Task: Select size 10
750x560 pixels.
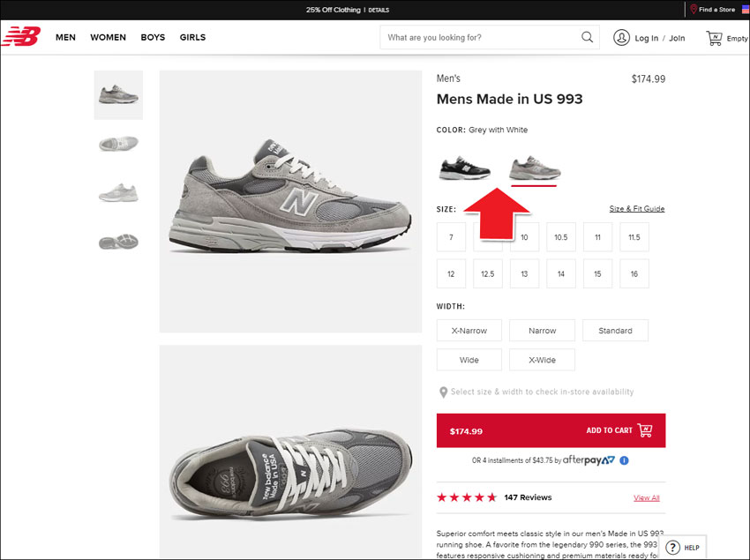Action: point(524,237)
